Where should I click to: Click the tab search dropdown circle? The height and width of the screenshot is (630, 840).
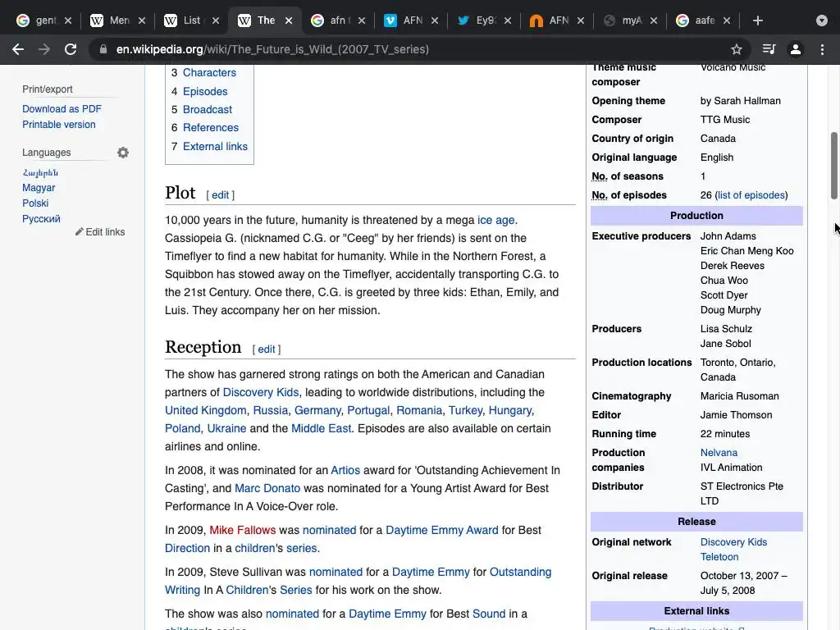coord(822,21)
